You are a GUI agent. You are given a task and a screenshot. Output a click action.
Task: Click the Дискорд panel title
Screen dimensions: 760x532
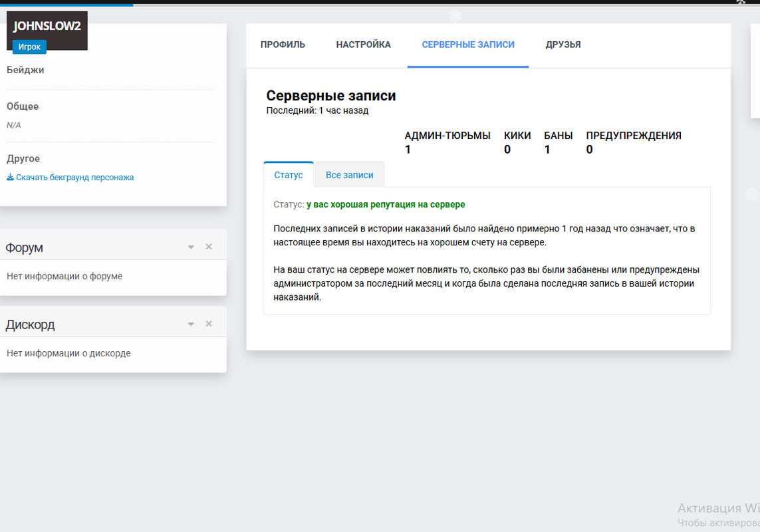point(30,325)
